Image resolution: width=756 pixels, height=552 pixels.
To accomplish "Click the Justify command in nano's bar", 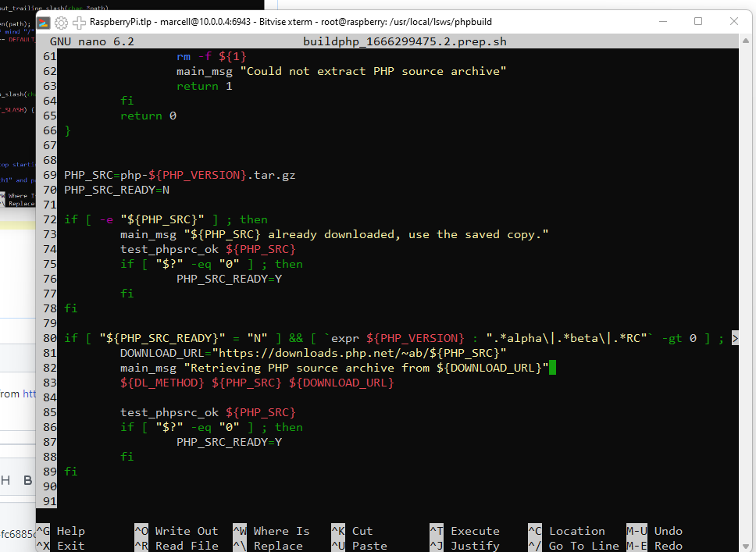I will pyautogui.click(x=474, y=545).
